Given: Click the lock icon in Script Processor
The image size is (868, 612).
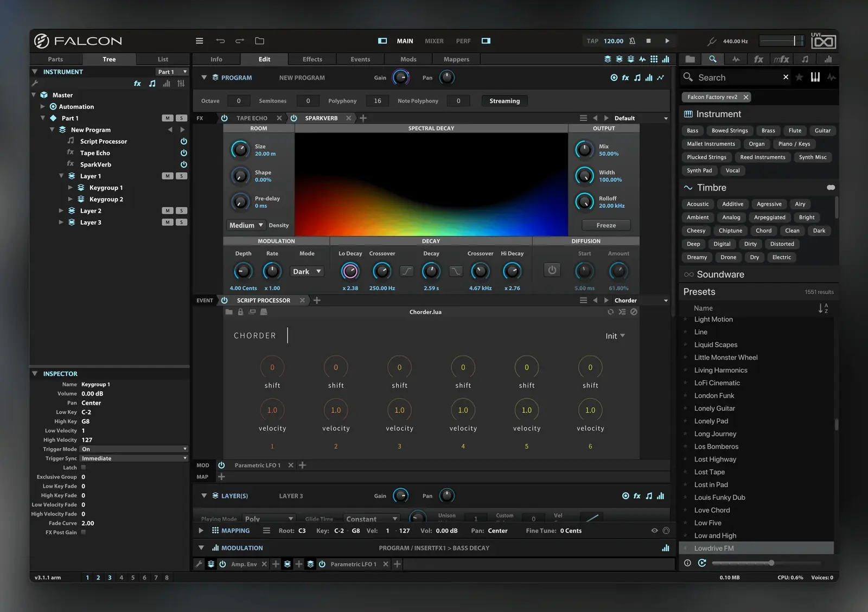Looking at the screenshot, I should [x=240, y=312].
